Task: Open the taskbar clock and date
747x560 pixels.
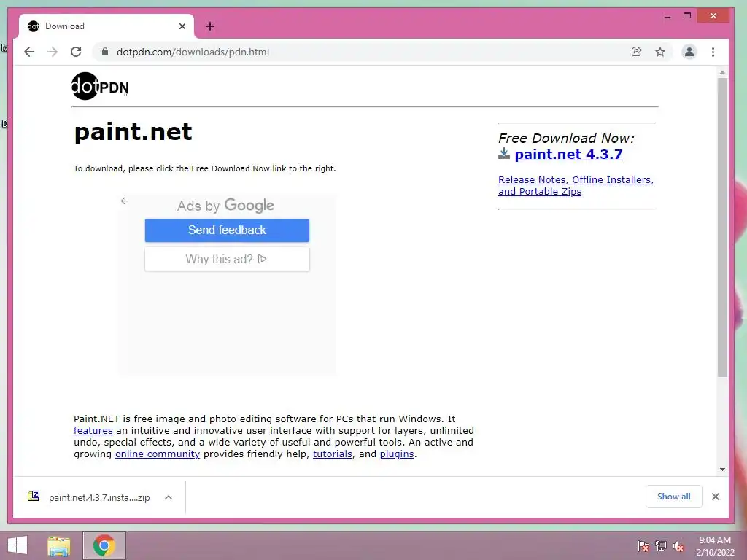Action: pos(715,546)
